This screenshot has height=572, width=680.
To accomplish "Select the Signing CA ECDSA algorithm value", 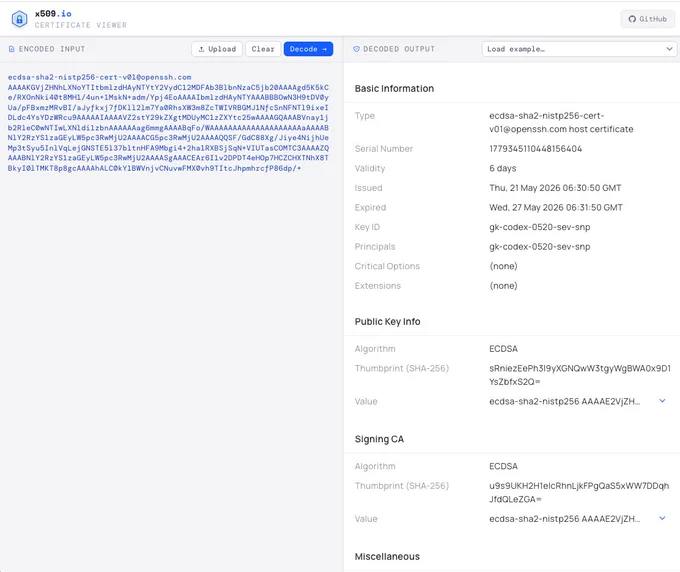I will [x=503, y=466].
